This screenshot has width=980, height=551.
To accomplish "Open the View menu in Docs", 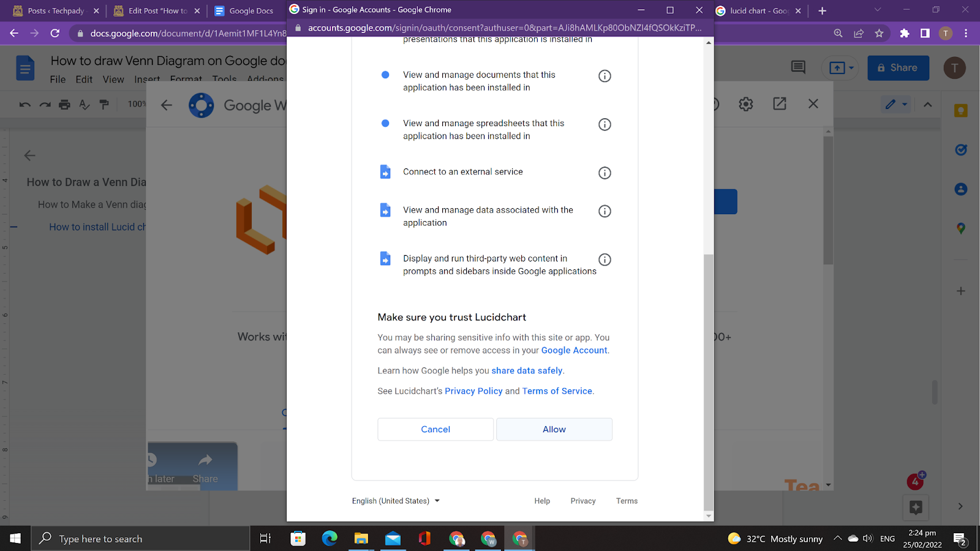I will (x=113, y=80).
